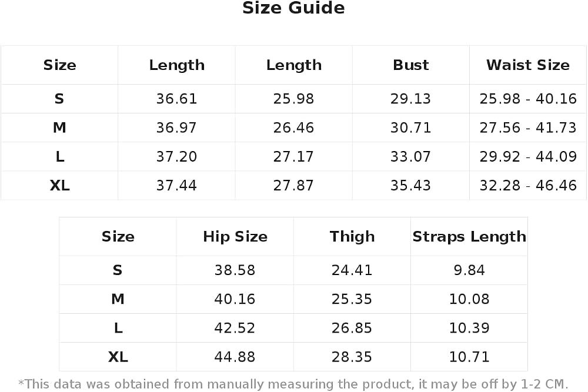Click the measurement disclaimer footnote
Image resolution: width=588 pixels, height=392 pixels.
tap(293, 384)
